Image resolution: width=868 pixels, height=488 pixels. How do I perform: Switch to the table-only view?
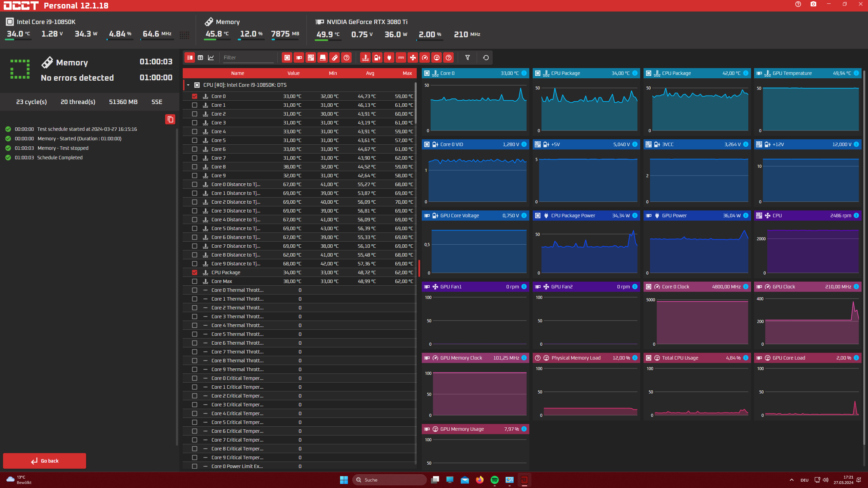coord(200,58)
